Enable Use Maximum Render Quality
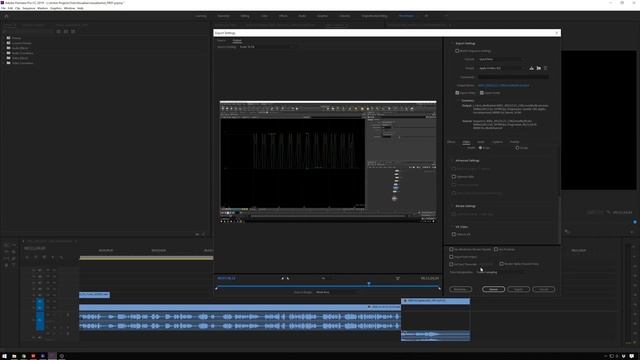640x360 pixels. point(451,249)
